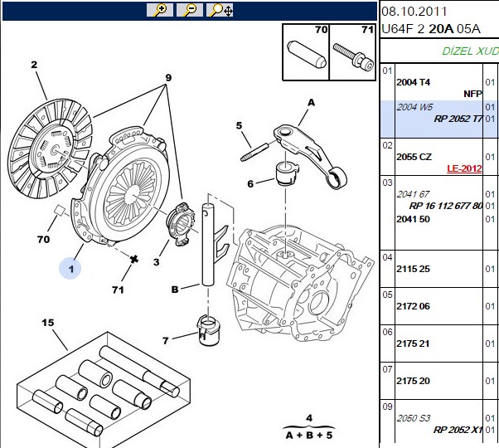Select replacement part RP 2052 X1
Viewport: 499px width, 448px height.
click(x=458, y=430)
